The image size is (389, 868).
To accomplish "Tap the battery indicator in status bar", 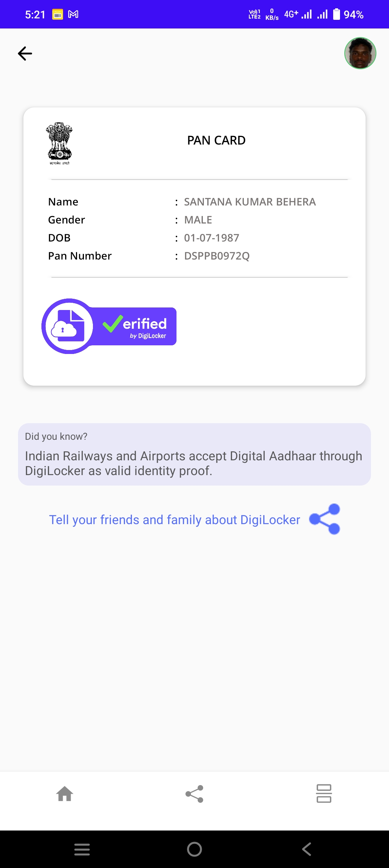I will [x=336, y=14].
